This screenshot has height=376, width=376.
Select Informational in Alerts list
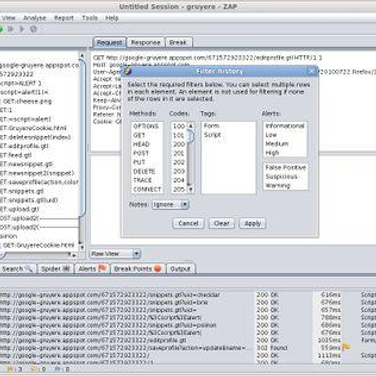pos(285,126)
